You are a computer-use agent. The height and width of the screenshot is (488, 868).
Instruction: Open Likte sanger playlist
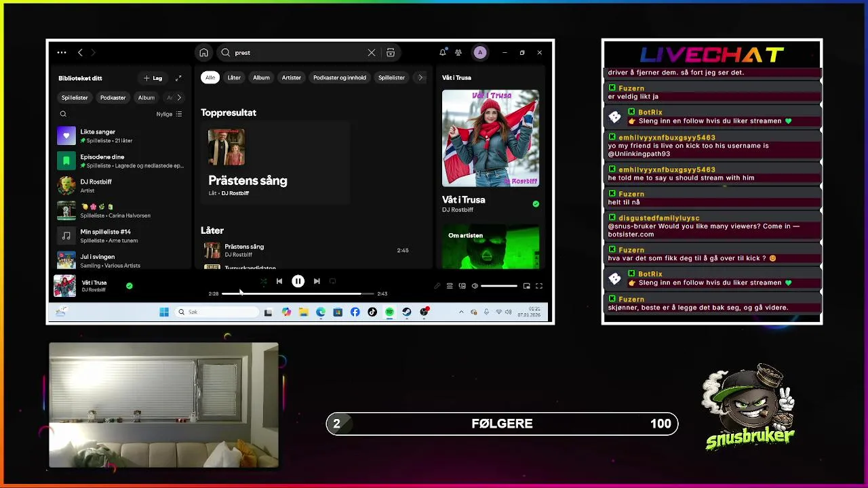click(121, 136)
